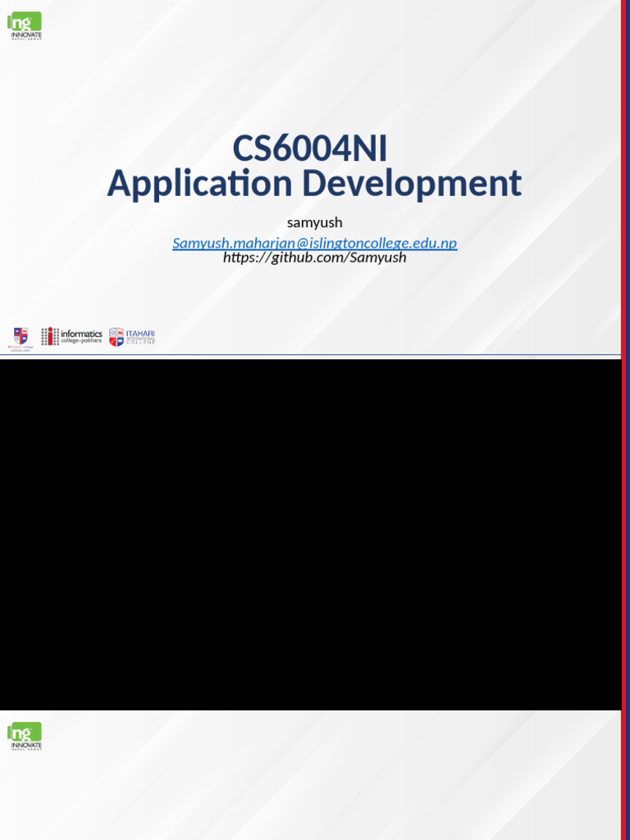Image resolution: width=630 pixels, height=840 pixels.
Task: Click the Itahari shield emblem
Action: [116, 337]
